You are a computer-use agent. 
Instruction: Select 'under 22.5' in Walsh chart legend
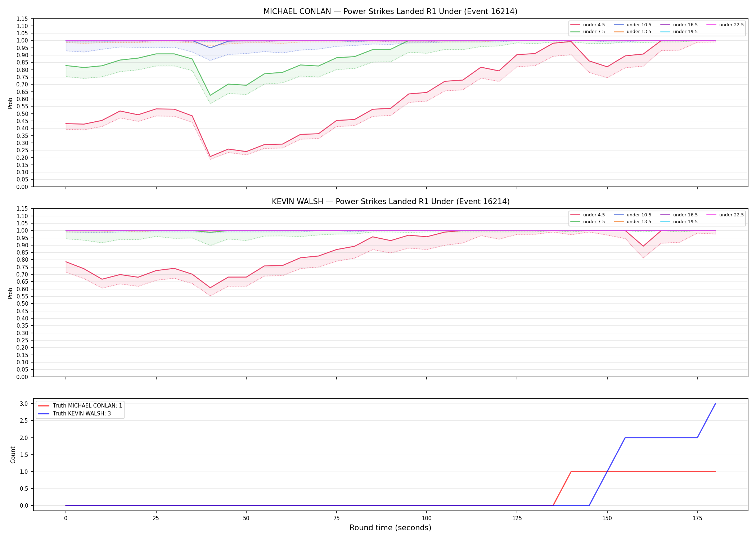point(725,215)
